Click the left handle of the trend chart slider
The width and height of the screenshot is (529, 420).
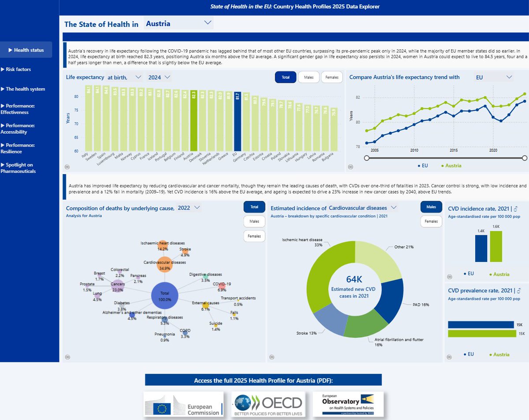pos(366,157)
